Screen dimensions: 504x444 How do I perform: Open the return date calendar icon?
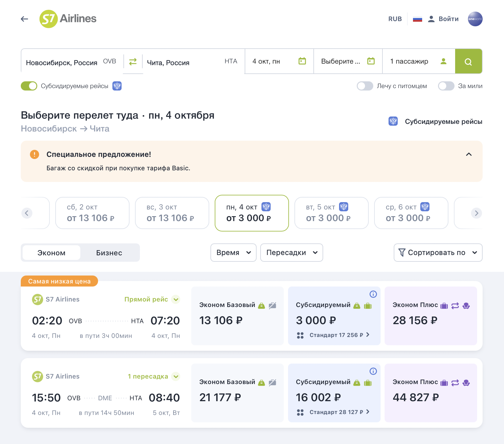pos(371,61)
